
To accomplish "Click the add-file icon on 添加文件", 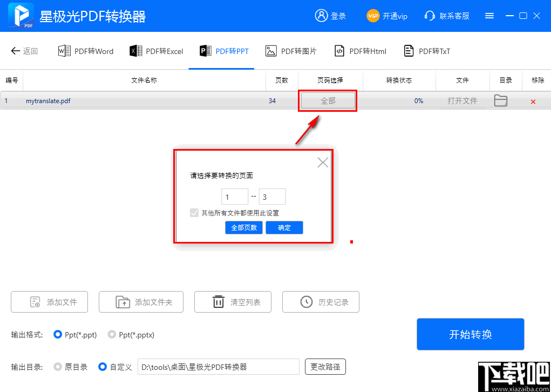I will 33,302.
